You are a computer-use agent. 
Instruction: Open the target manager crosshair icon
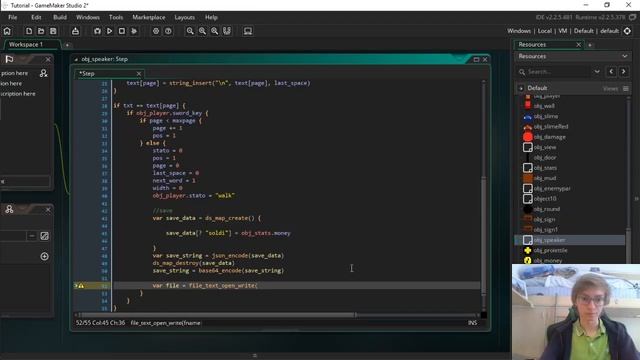tap(627, 31)
